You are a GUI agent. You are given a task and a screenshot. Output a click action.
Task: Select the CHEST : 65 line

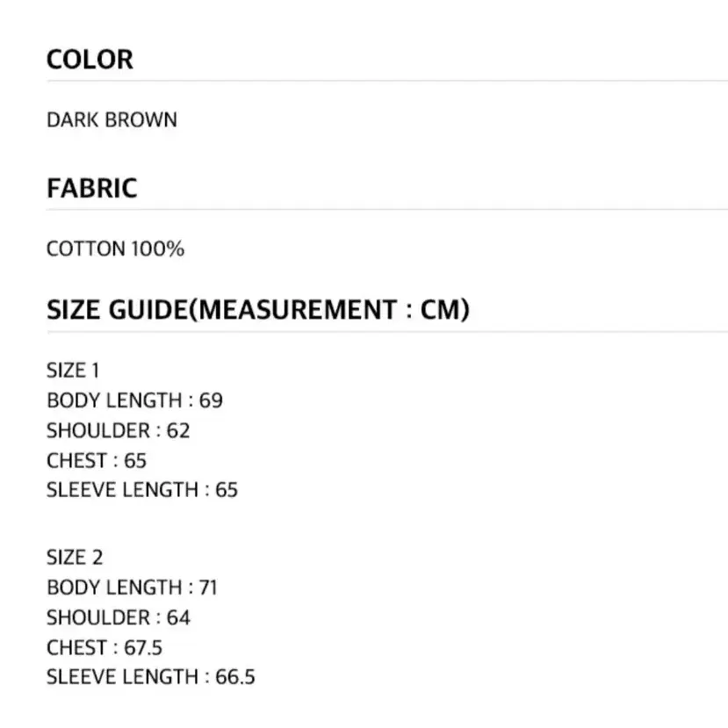point(97,460)
